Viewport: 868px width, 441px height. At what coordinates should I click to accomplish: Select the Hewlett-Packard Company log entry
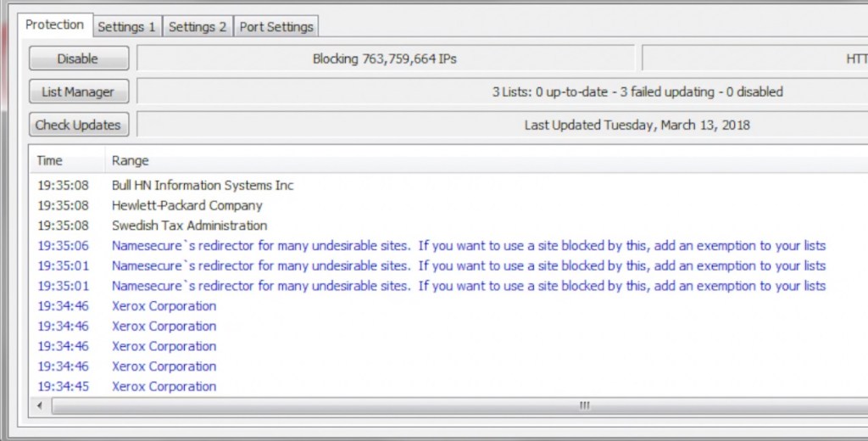coord(187,205)
